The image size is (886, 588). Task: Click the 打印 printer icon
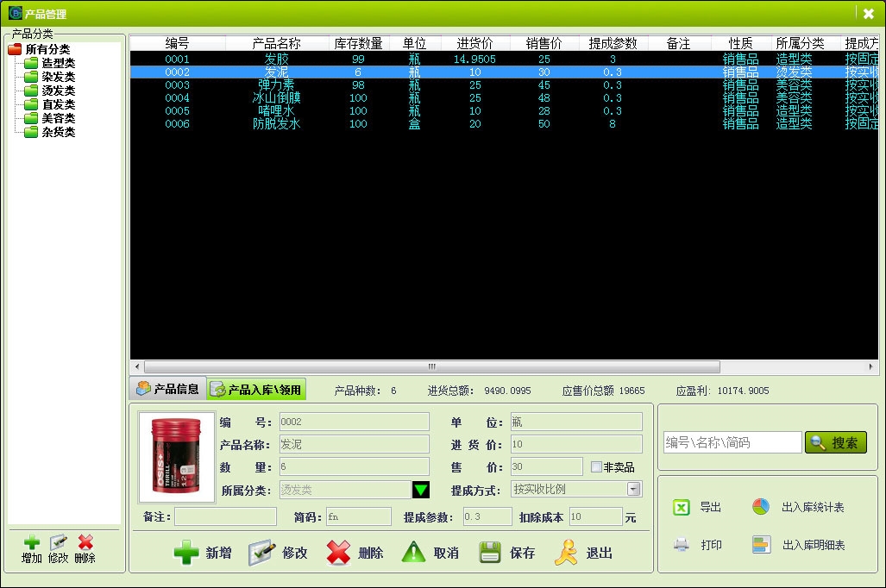(x=682, y=545)
